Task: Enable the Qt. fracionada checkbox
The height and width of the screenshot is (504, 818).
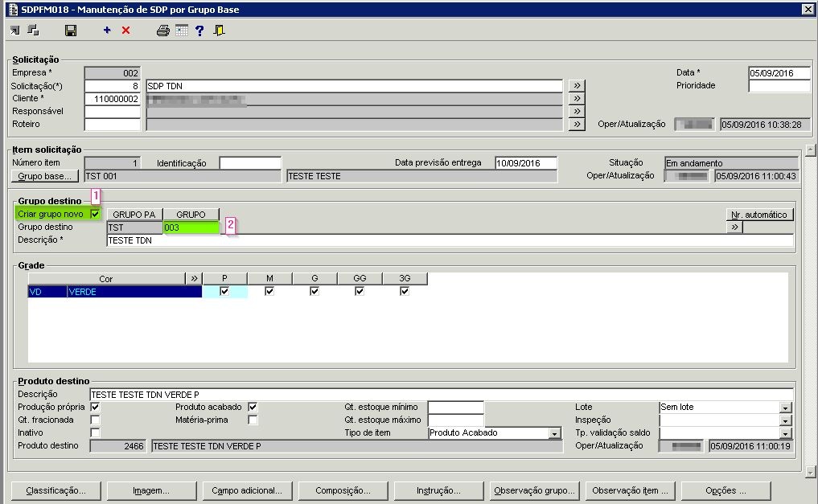Action: click(x=95, y=420)
